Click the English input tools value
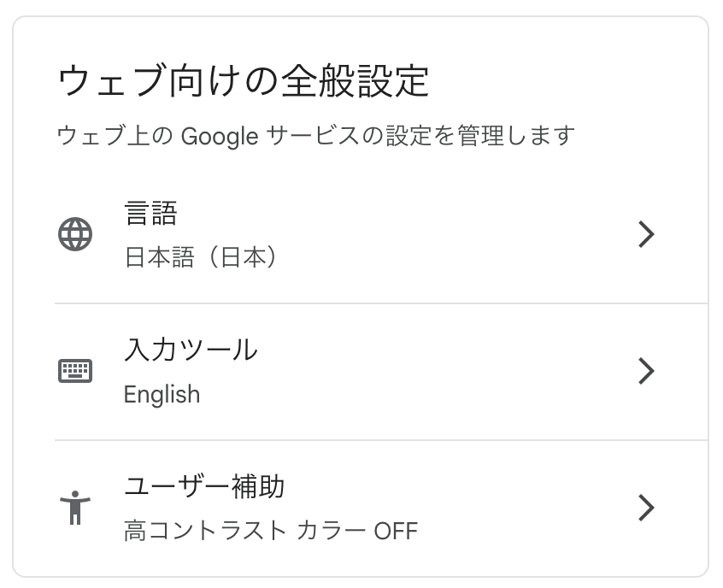 pyautogui.click(x=162, y=395)
